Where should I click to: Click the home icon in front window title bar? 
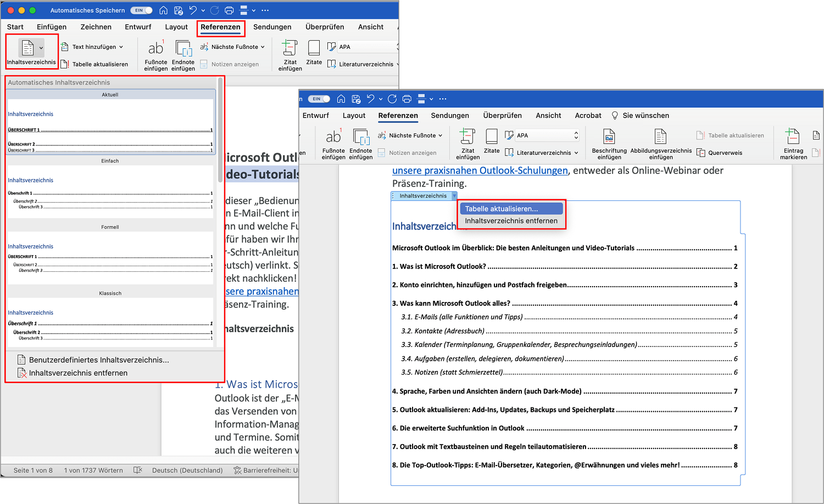341,99
